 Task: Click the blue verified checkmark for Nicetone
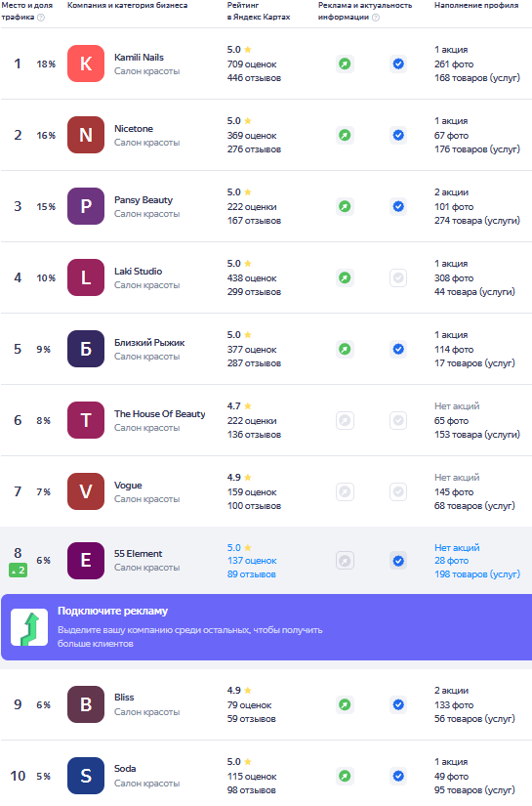(x=398, y=135)
